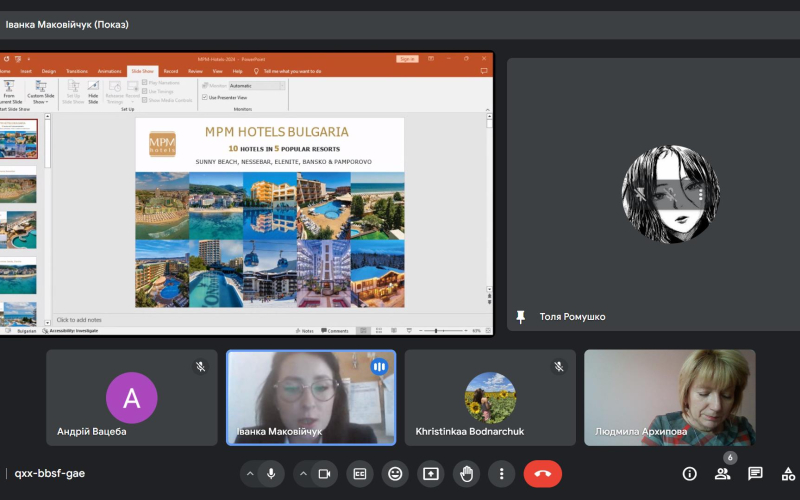
Task: Switch to the Transitions tab
Action: tap(77, 71)
